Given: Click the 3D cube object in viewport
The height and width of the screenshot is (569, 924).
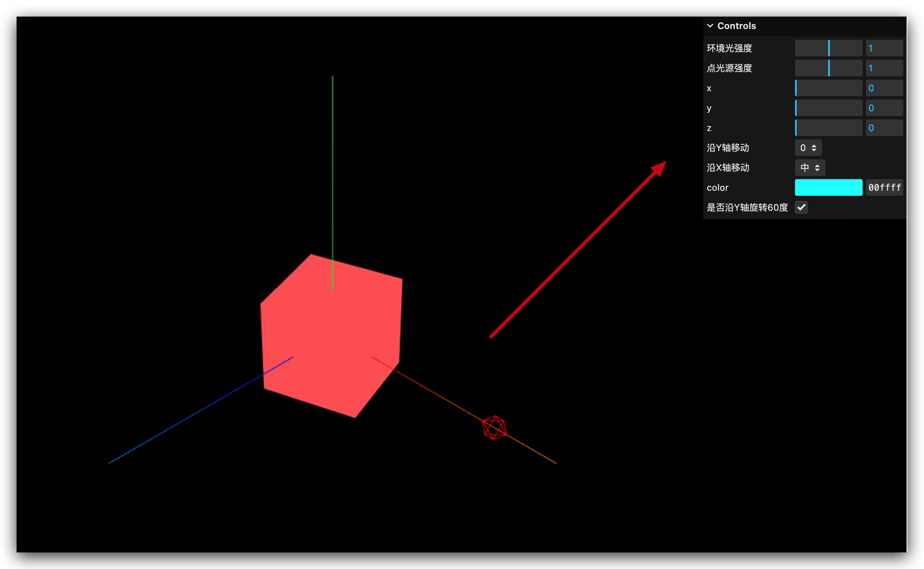Looking at the screenshot, I should (330, 323).
